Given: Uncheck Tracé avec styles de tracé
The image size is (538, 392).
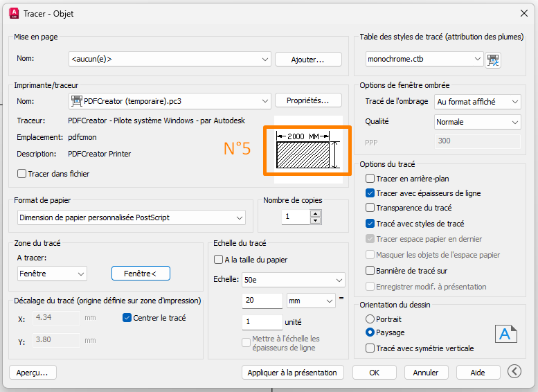Looking at the screenshot, I should [370, 224].
